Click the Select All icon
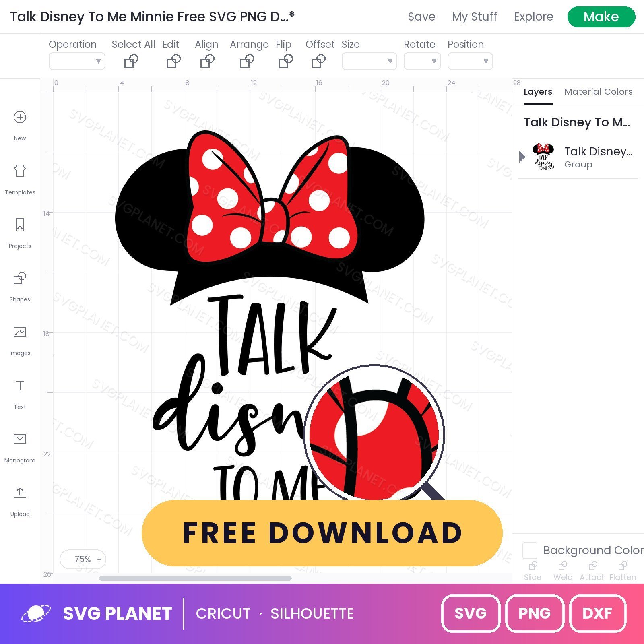The height and width of the screenshot is (644, 644). point(131,61)
